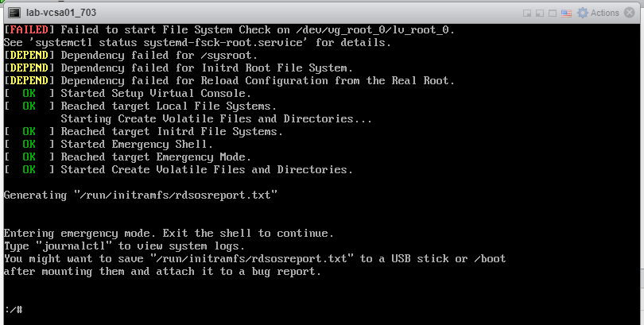
Task: Open the US flag keyboard layout selector
Action: click(568, 14)
